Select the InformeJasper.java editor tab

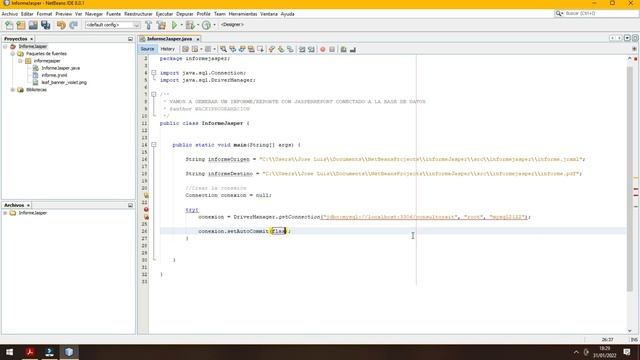point(169,39)
